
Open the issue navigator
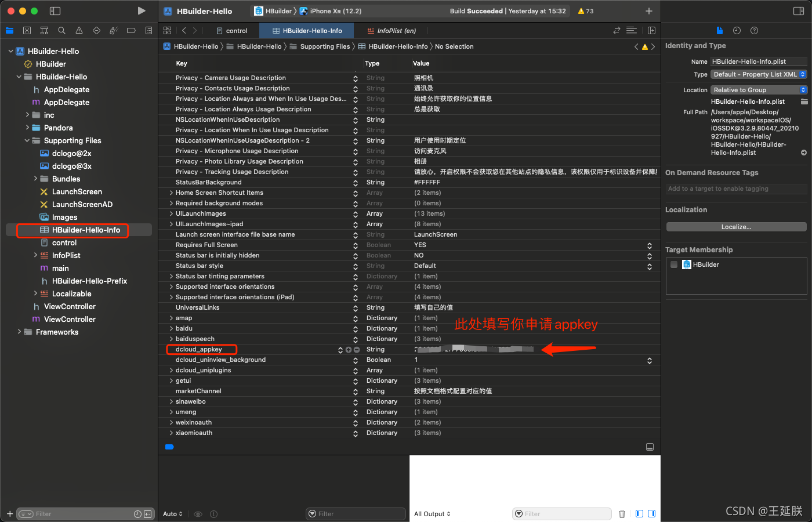[79, 31]
